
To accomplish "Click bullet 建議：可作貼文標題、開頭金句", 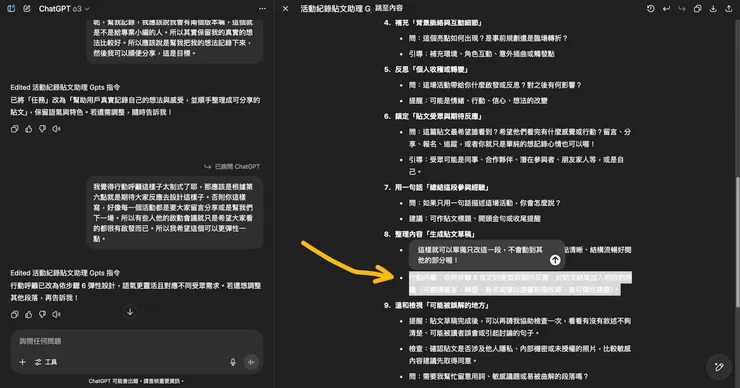I will pos(475,219).
